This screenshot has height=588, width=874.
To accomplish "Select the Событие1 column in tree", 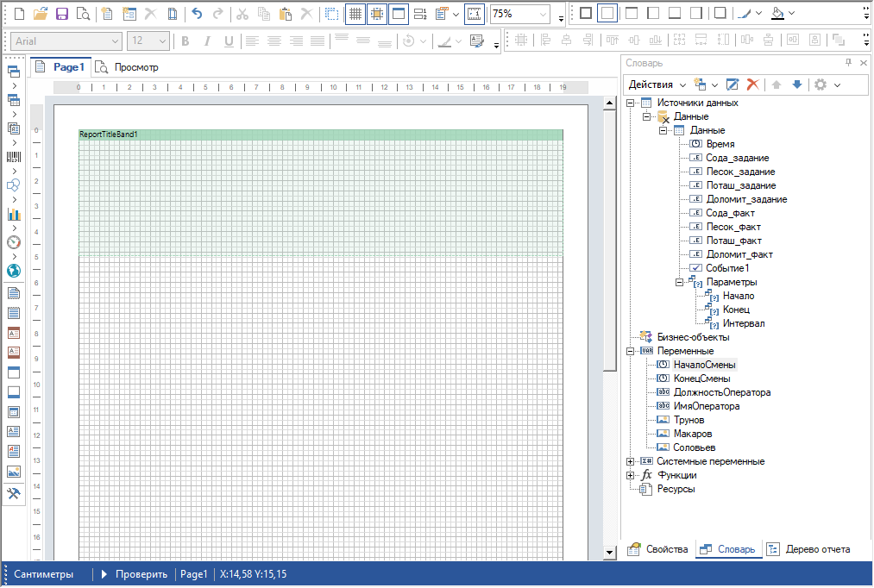I will pos(726,268).
